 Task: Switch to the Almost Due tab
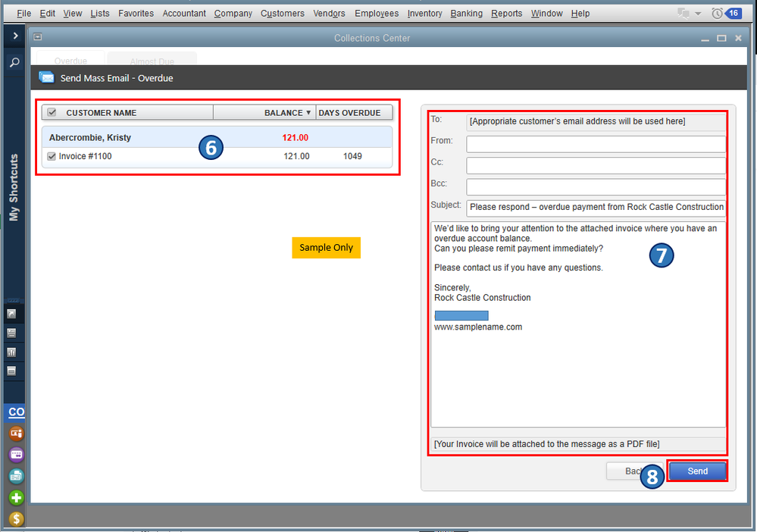pos(152,59)
